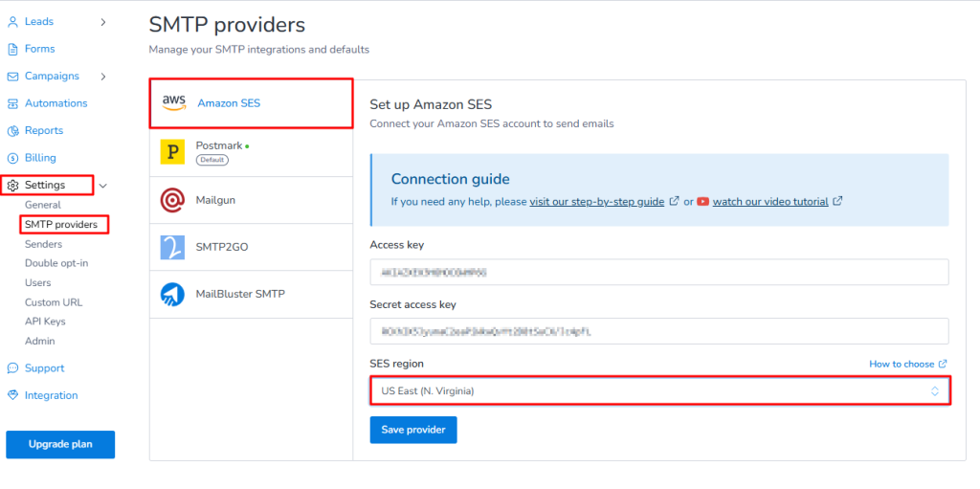
Task: Click the Automations icon in sidebar
Action: tap(12, 103)
